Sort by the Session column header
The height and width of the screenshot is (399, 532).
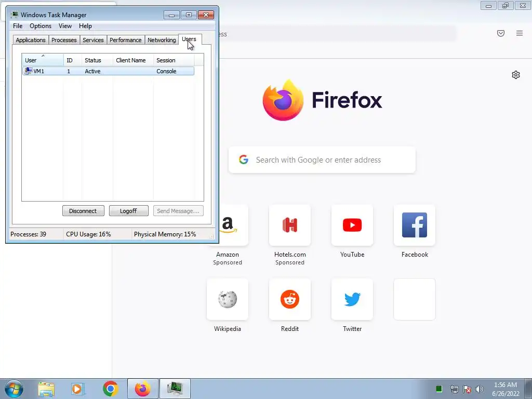[x=174, y=60]
